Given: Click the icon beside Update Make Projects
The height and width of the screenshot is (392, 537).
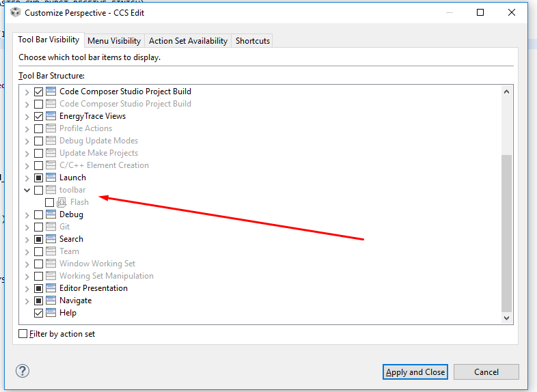Looking at the screenshot, I should point(51,153).
